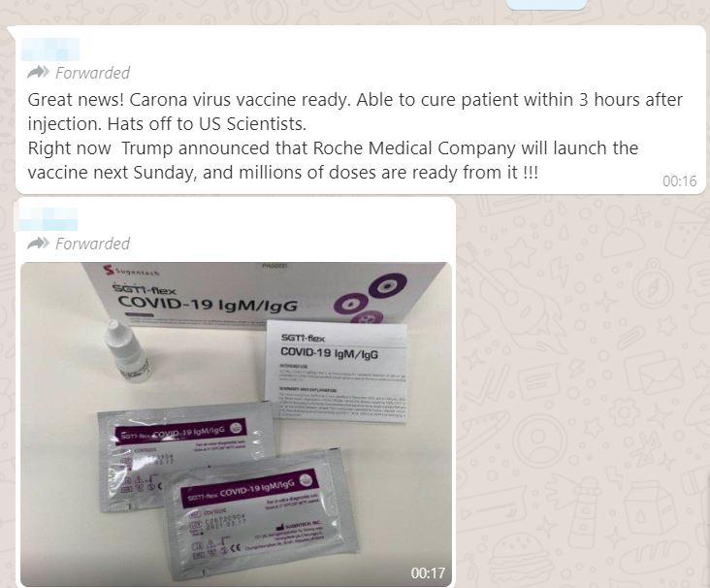Click the date pill at top of chat
Image resolution: width=710 pixels, height=588 pixels.
546,5
